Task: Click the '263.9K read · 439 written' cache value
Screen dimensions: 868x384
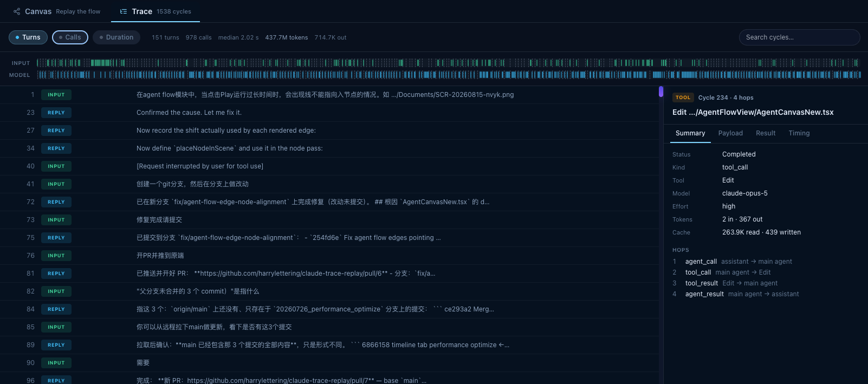Action: [x=761, y=232]
